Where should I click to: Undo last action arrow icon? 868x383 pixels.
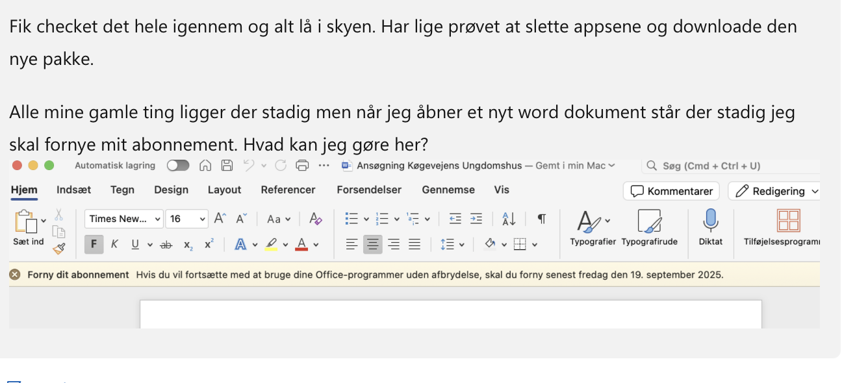[248, 166]
